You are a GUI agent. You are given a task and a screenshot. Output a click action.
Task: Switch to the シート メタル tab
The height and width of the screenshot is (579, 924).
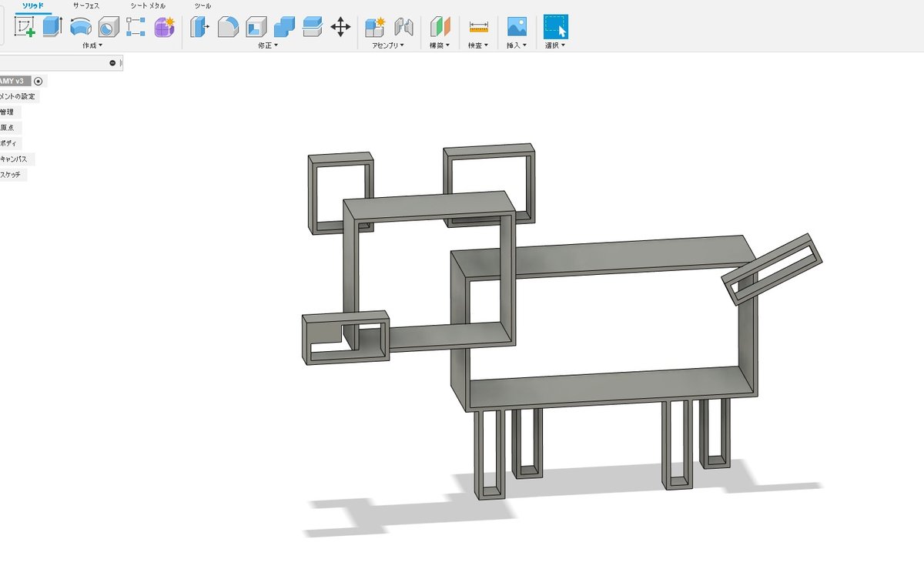tap(148, 5)
